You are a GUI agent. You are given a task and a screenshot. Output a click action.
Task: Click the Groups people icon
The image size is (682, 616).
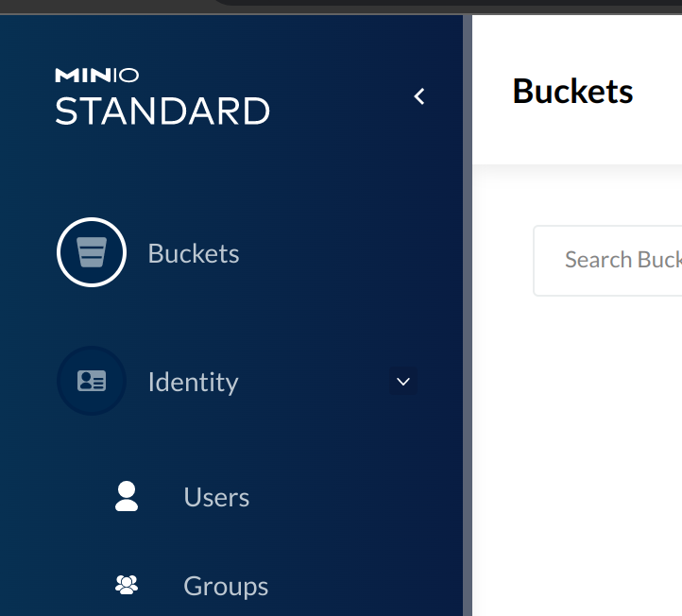[x=127, y=585]
